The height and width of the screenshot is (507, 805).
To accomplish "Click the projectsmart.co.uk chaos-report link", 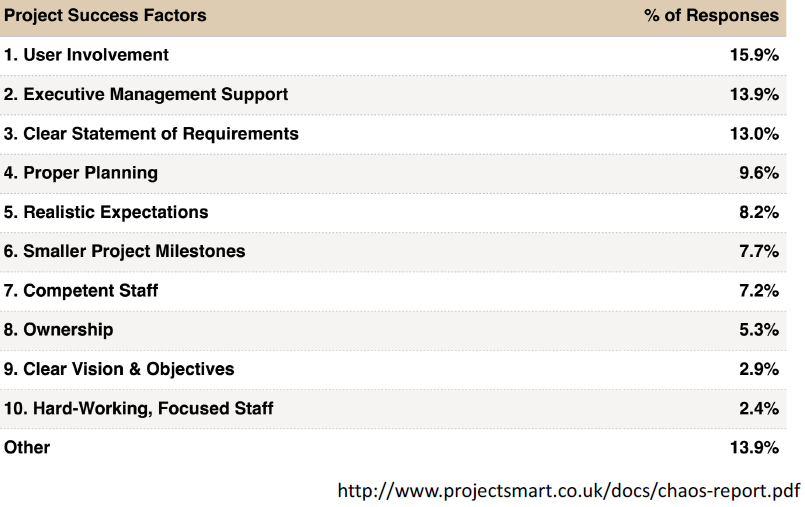I will click(568, 490).
